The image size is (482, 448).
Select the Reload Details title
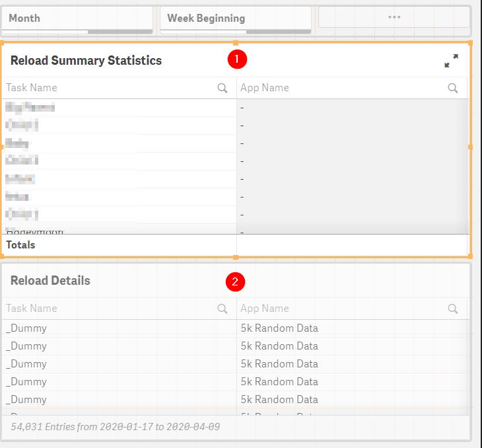click(x=50, y=281)
